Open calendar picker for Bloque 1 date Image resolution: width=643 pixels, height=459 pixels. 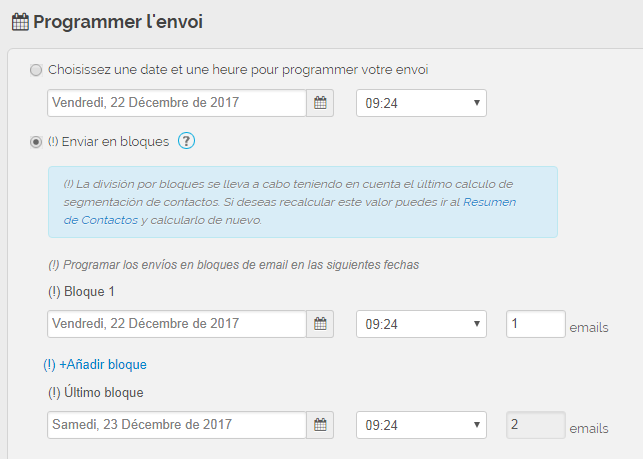point(320,324)
